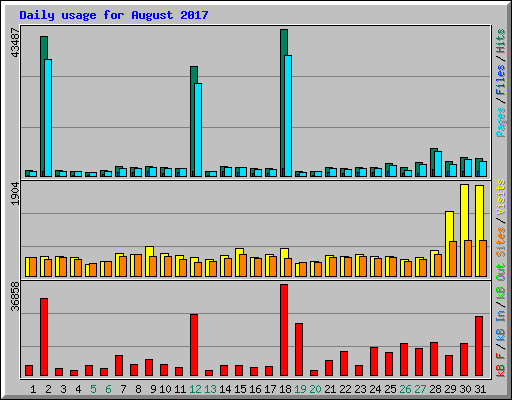
Task: Click day 15 on the x-axis
Action: (x=240, y=389)
